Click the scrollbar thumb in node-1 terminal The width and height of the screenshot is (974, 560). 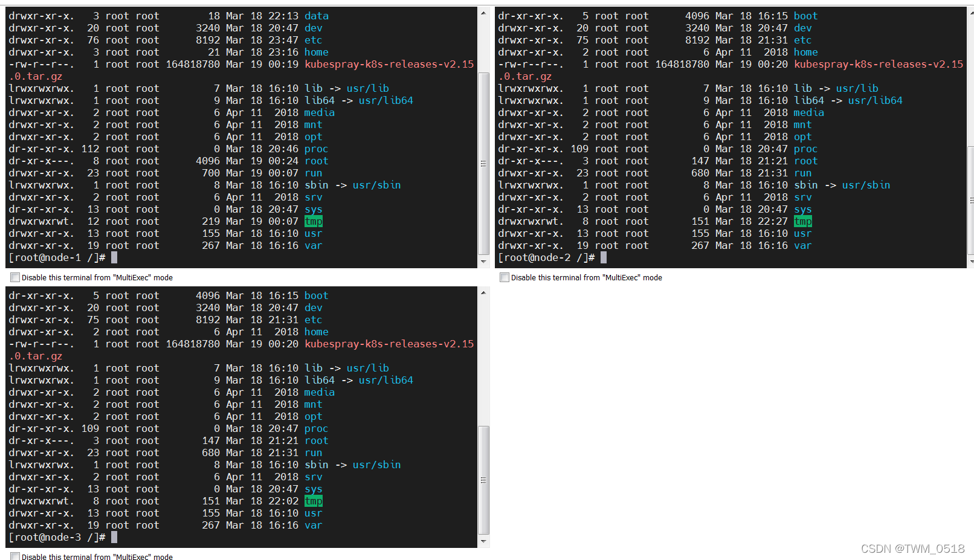click(x=483, y=163)
